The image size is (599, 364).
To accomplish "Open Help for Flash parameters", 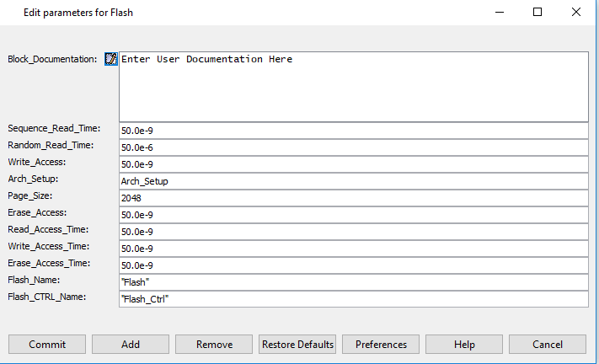I will click(464, 344).
